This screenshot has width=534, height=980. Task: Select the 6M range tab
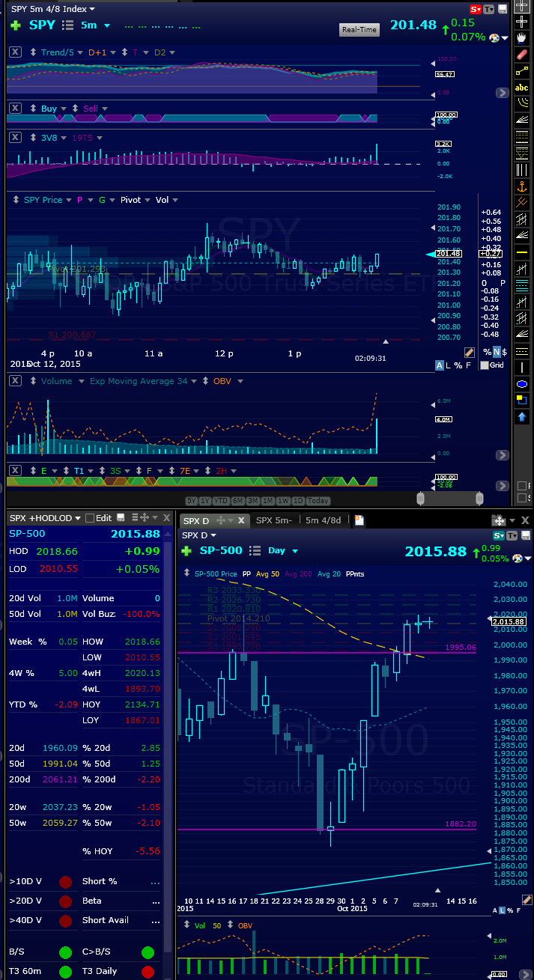[x=238, y=501]
